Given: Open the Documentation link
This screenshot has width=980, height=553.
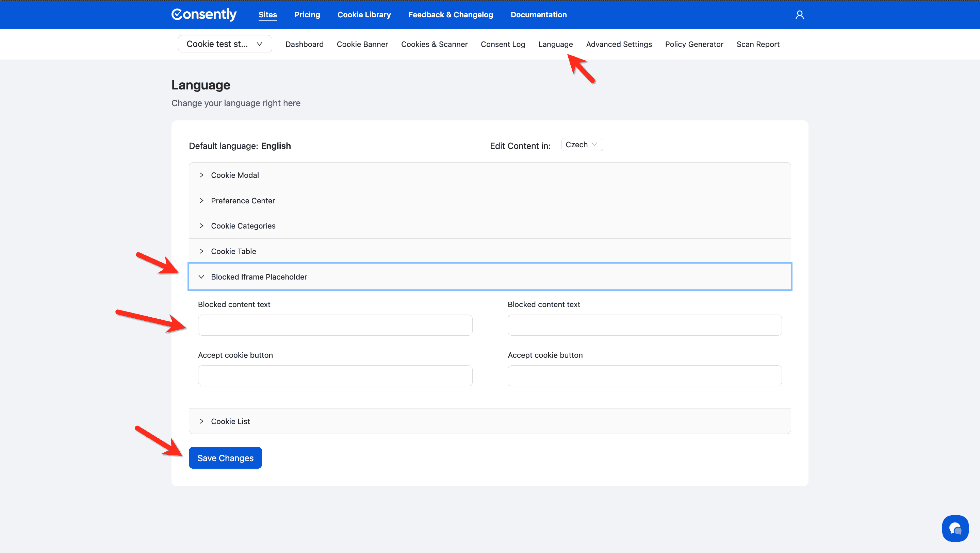Looking at the screenshot, I should [538, 14].
